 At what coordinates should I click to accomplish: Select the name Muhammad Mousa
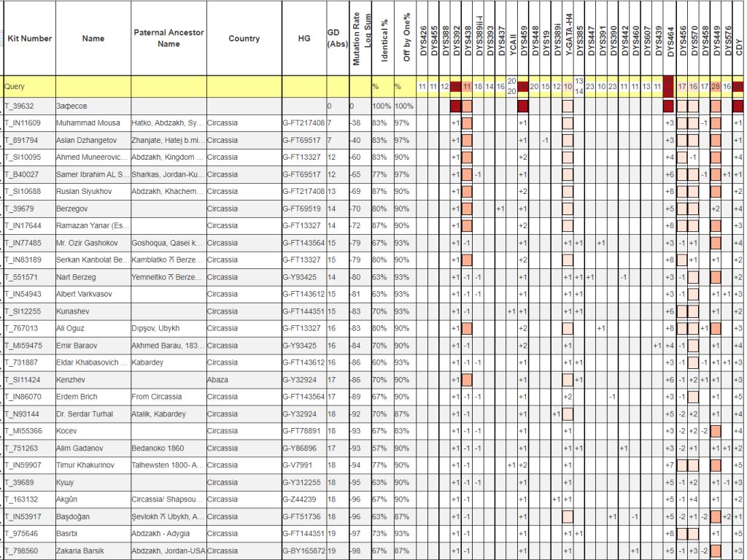tap(87, 122)
